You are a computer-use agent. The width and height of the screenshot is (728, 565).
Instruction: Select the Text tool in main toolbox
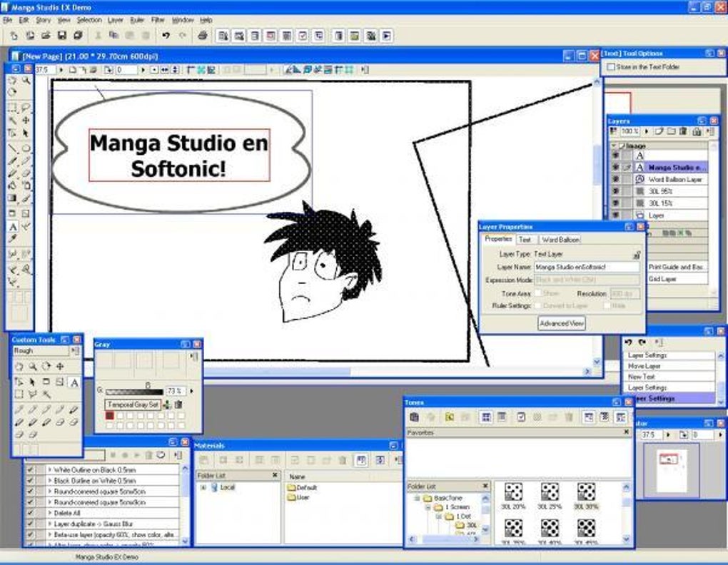click(x=13, y=227)
